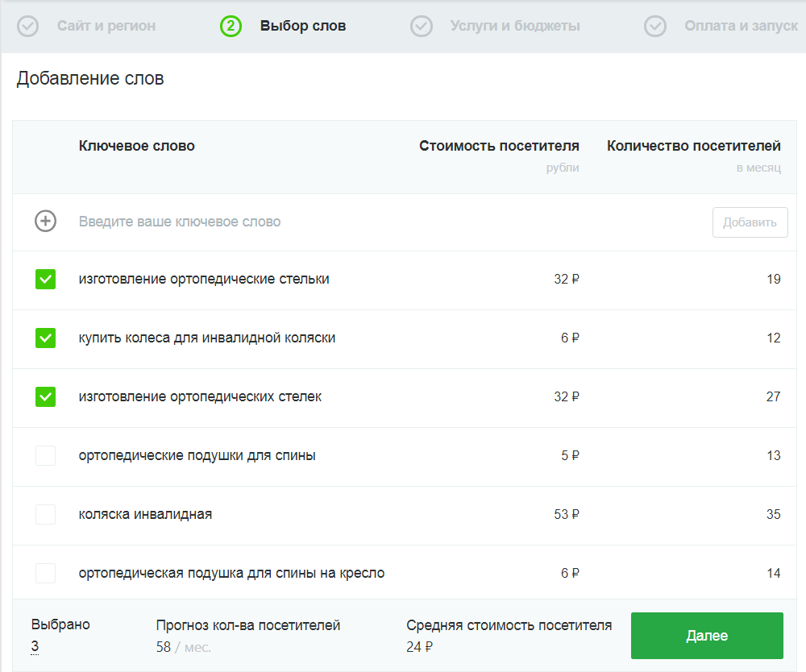Click checkmark icon beside 'Сайт и регион'

pyautogui.click(x=28, y=27)
